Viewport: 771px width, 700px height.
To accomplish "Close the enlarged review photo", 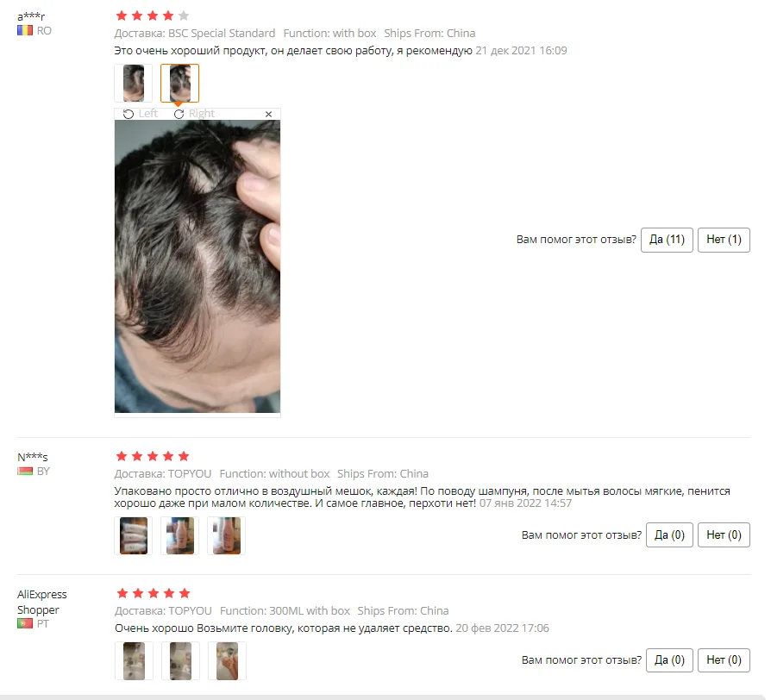I will click(x=268, y=114).
